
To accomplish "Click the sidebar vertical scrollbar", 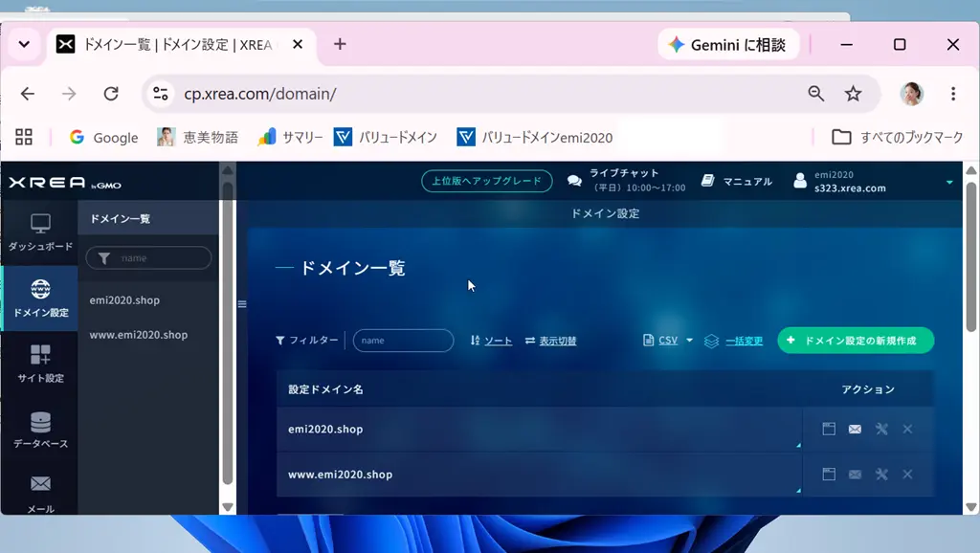I will [228, 334].
